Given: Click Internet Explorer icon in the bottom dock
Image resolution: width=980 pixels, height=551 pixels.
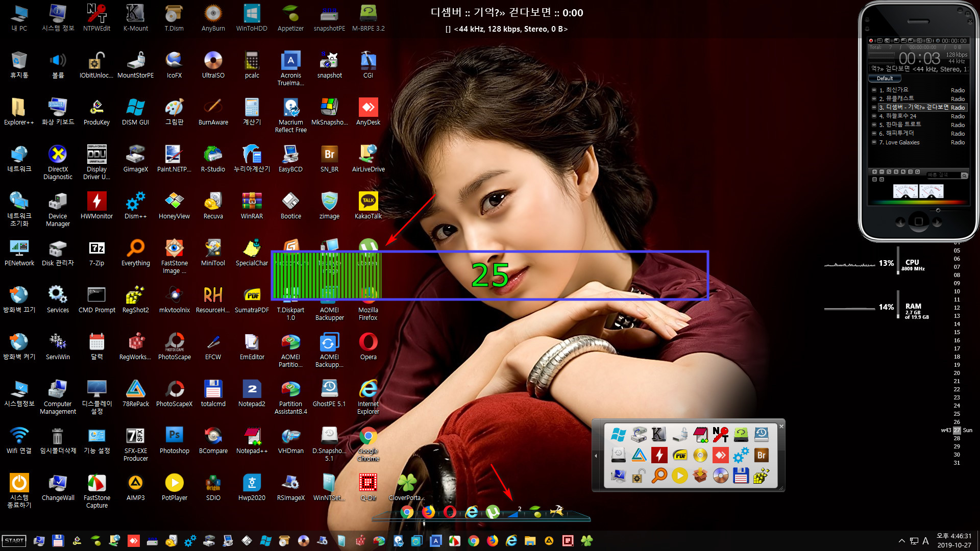Looking at the screenshot, I should coord(471,511).
